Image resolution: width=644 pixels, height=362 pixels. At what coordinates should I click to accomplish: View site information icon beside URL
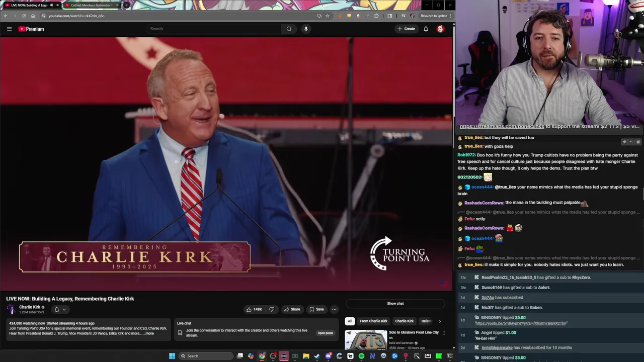point(43,16)
